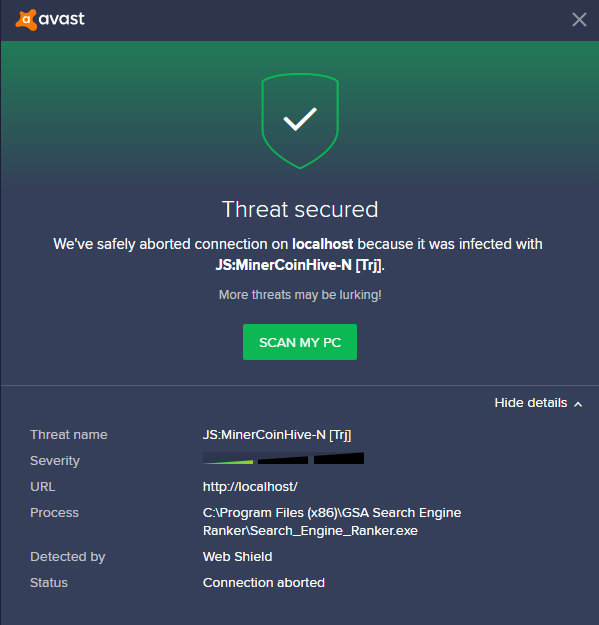
Task: Click the bold localhost text in message
Action: [322, 244]
